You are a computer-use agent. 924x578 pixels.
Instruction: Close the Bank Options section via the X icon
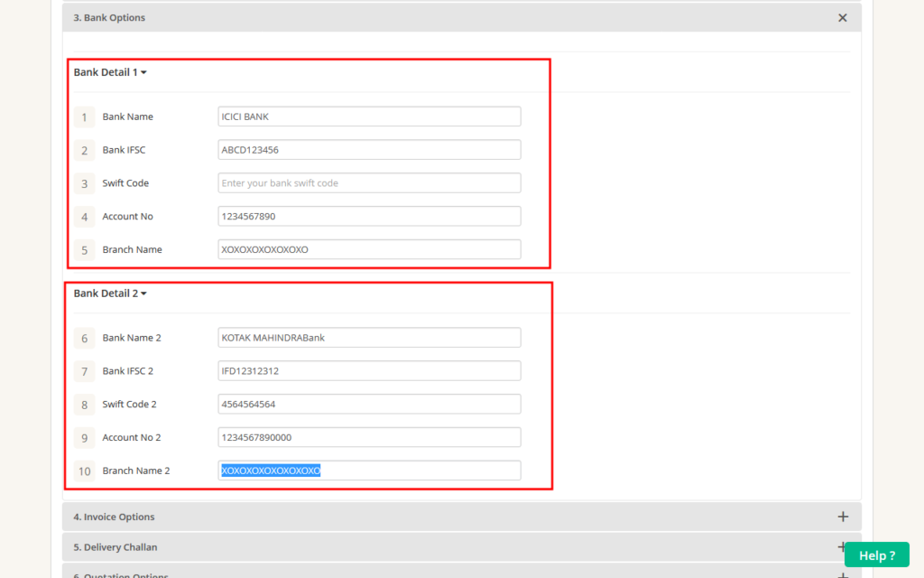pyautogui.click(x=842, y=17)
